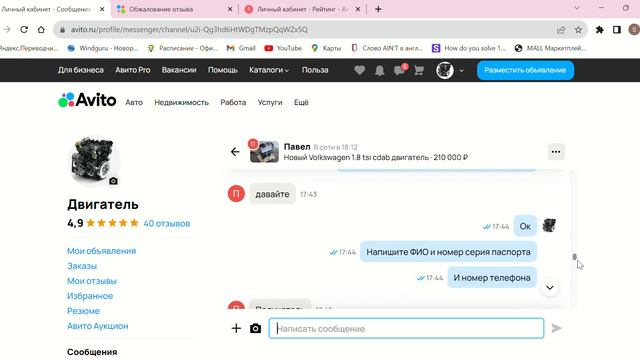The height and width of the screenshot is (360, 640).
Task: Open the Windguru bookmark
Action: [x=102, y=48]
